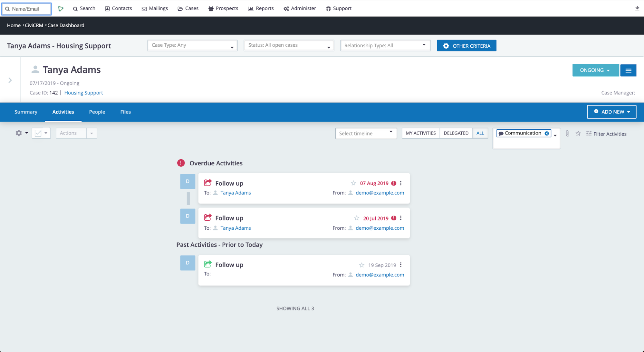Click overdue alert icon on 20 Jul 2019

click(x=394, y=218)
